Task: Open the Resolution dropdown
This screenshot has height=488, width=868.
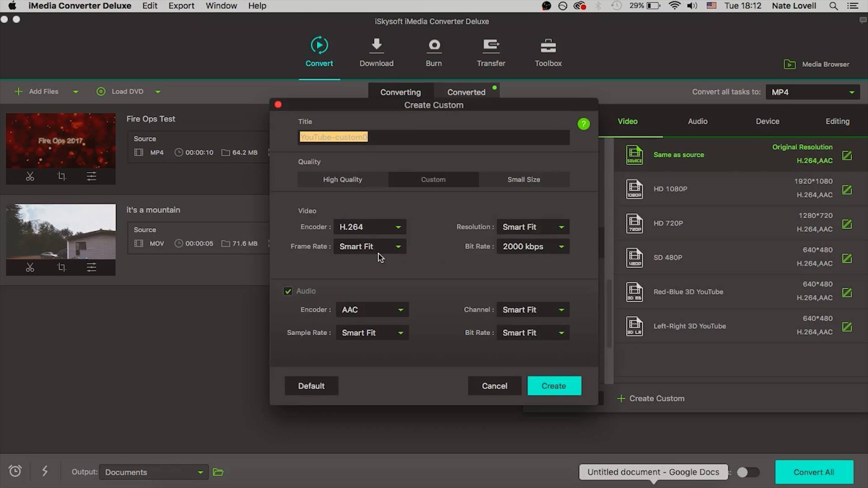Action: point(533,227)
